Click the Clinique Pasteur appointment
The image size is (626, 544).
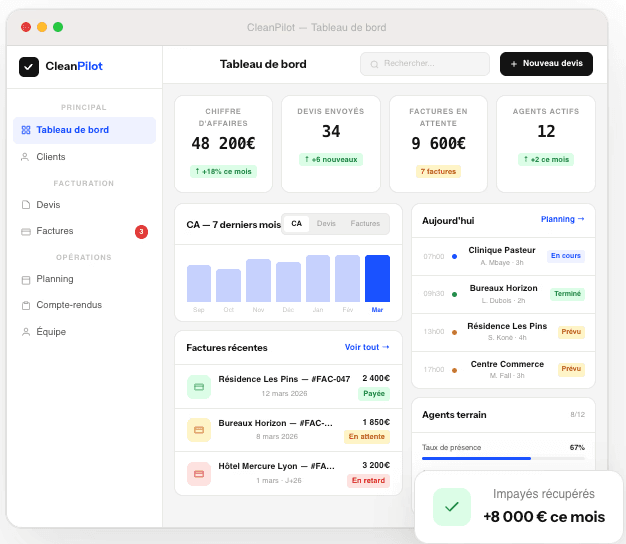pyautogui.click(x=503, y=256)
